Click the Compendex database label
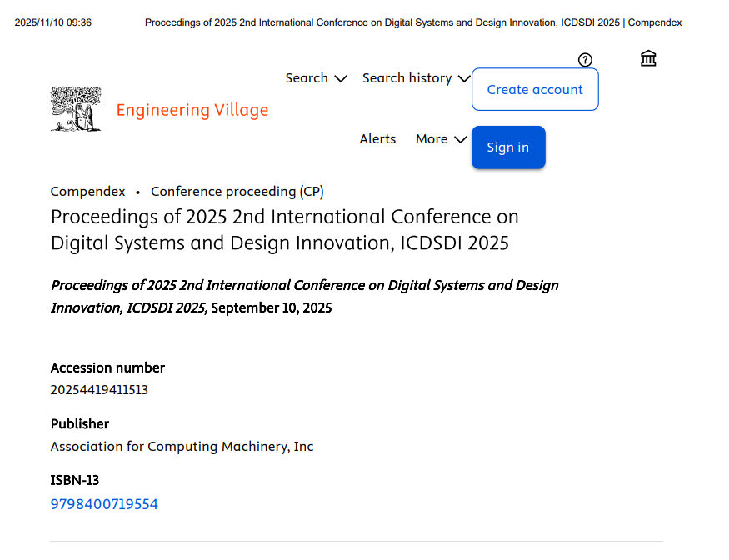729x560 pixels. (87, 192)
